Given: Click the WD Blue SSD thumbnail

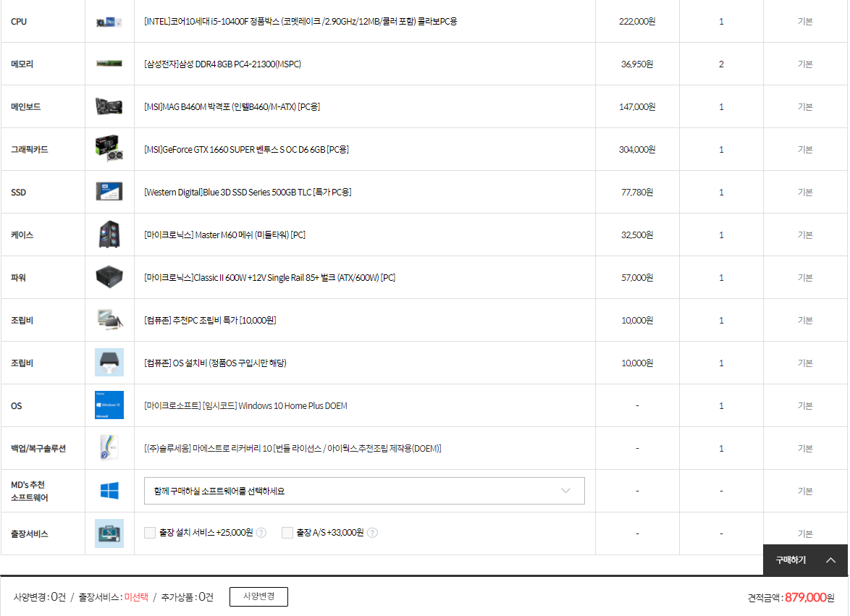Looking at the screenshot, I should pyautogui.click(x=109, y=191).
